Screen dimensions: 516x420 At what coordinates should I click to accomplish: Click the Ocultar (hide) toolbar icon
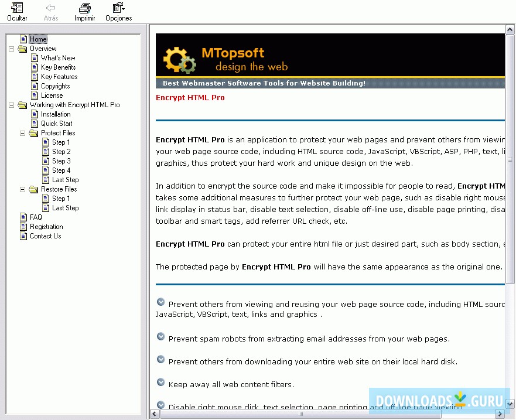tap(17, 8)
